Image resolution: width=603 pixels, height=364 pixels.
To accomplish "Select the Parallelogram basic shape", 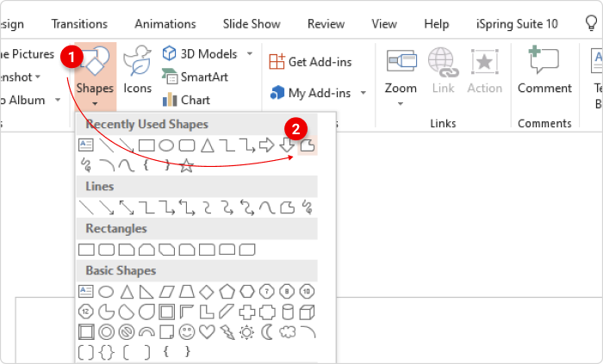I will pos(166,292).
